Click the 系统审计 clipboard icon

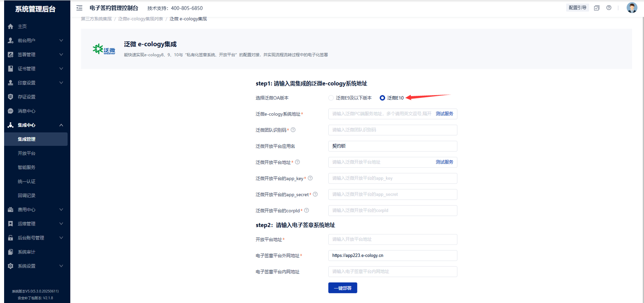coord(10,252)
